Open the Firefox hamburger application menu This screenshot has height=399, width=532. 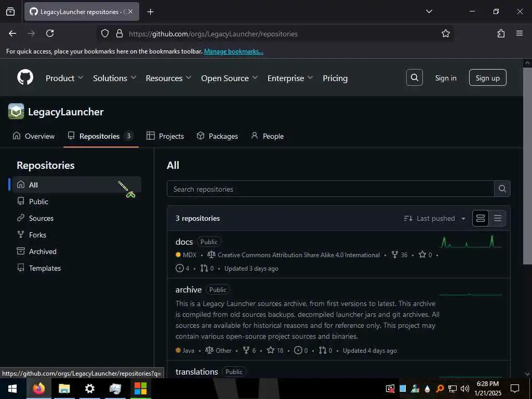point(520,33)
